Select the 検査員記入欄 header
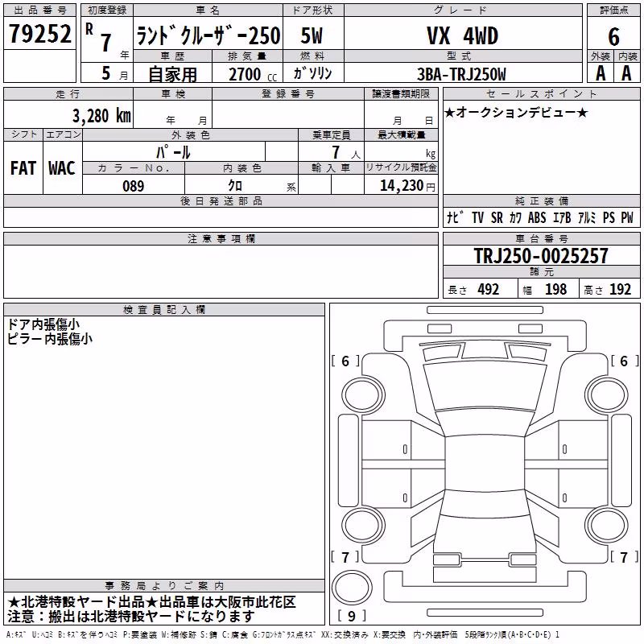 tap(164, 310)
